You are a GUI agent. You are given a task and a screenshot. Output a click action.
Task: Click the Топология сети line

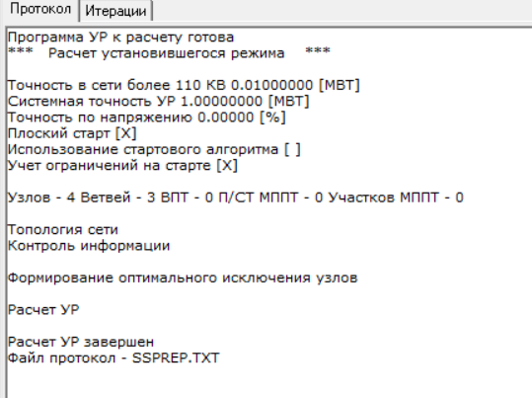tap(63, 230)
